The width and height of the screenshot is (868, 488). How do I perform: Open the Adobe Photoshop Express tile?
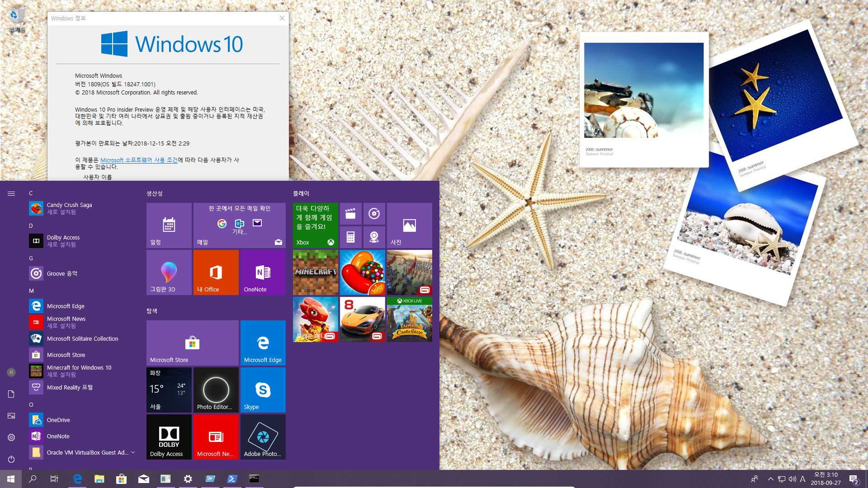coord(263,437)
